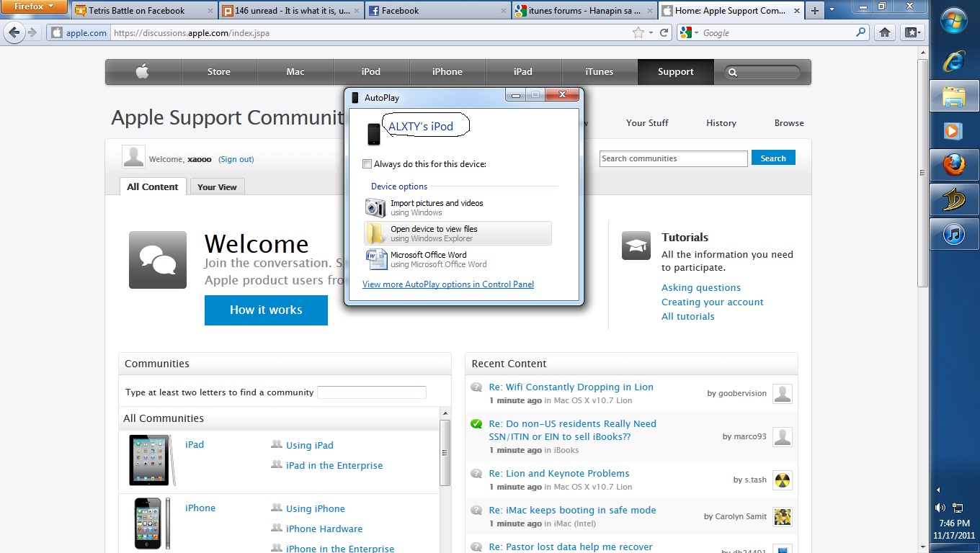Open the 'Asking questions' tutorial link
Viewport: 980px width, 553px height.
click(x=701, y=287)
